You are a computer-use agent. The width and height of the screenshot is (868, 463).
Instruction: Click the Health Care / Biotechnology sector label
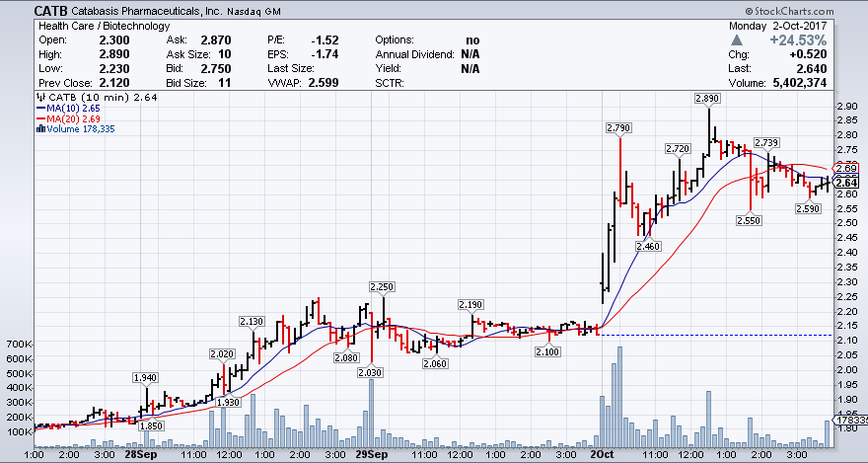click(99, 25)
